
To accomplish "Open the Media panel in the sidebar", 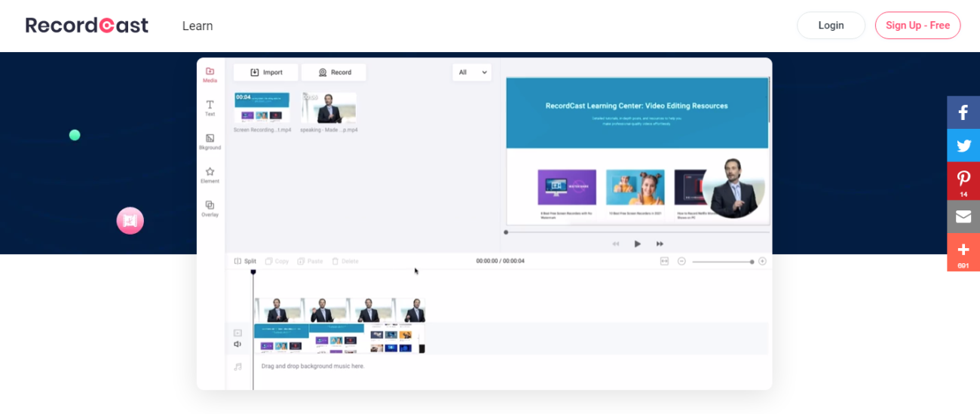I will [210, 75].
